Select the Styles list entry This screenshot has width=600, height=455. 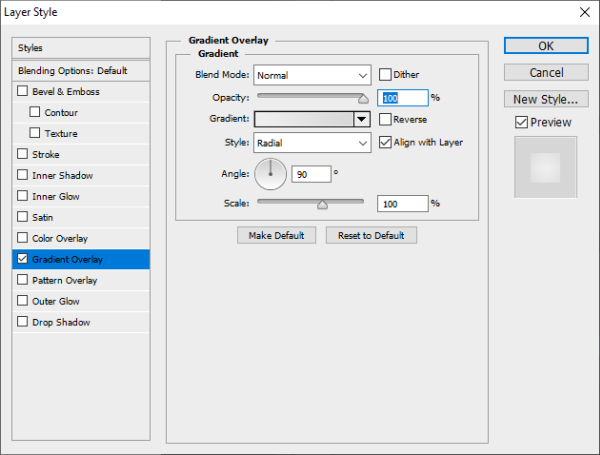point(81,48)
